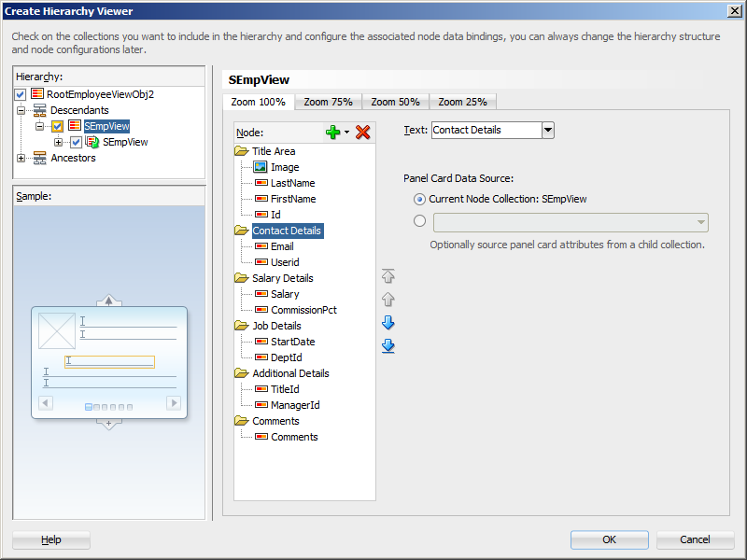This screenshot has height=560, width=747.
Task: Collapse the Descendants tree node
Action: point(21,110)
